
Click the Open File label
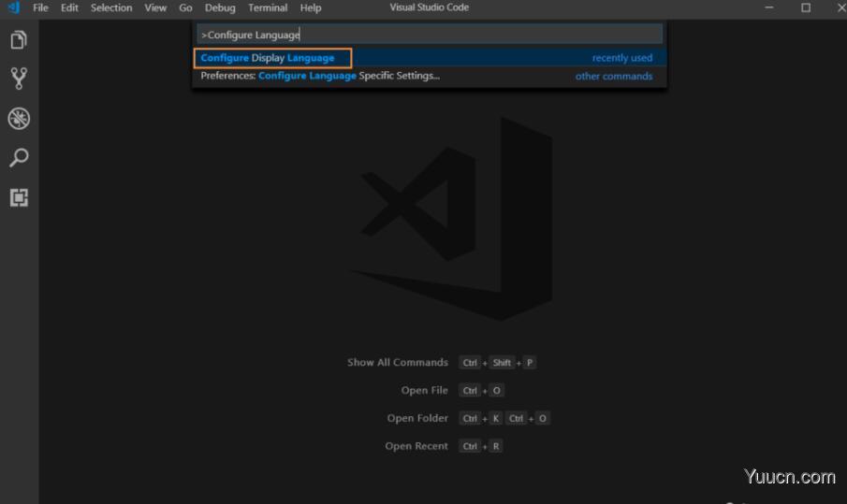(425, 391)
